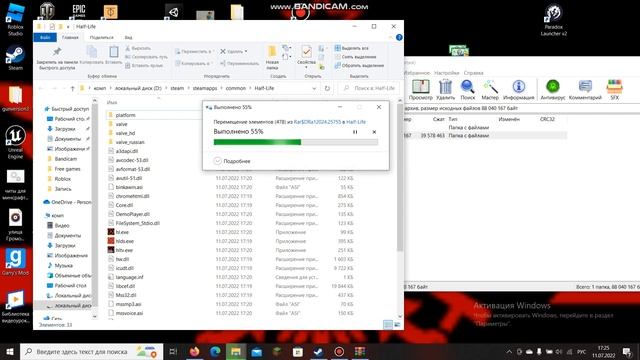The width and height of the screenshot is (640, 360).
Task: Open Paradox Launcher v2 desktop icon
Action: point(553,20)
